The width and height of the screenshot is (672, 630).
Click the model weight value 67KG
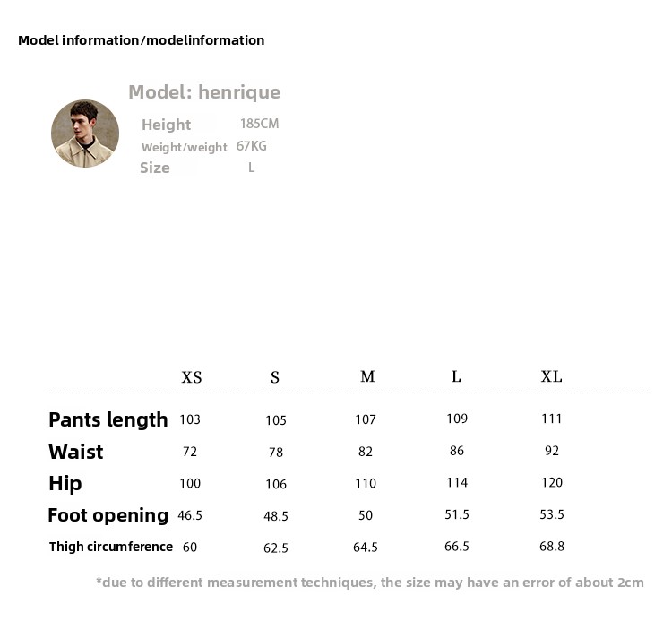pyautogui.click(x=252, y=145)
